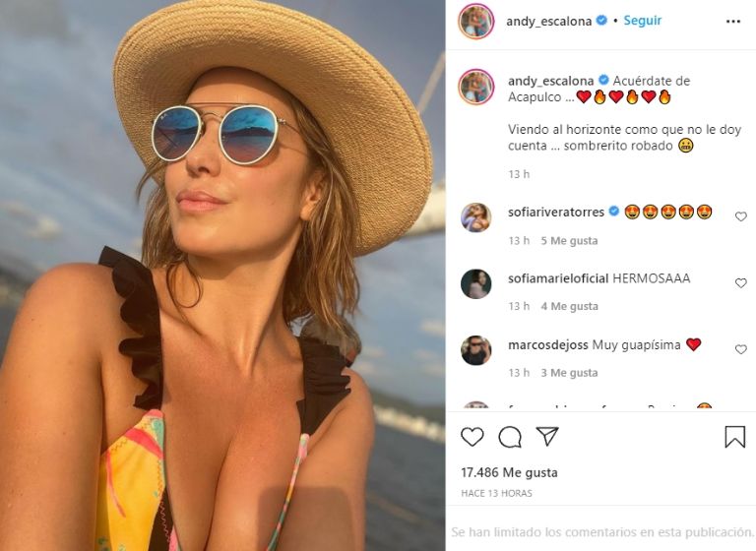Open andy_escalona profile picture in header
The width and height of the screenshot is (756, 551).
(x=475, y=21)
